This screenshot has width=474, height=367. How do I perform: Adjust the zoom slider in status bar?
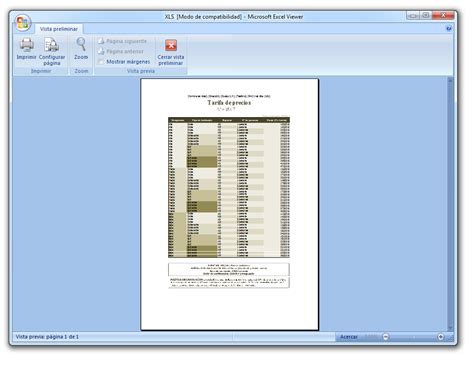tap(413, 337)
